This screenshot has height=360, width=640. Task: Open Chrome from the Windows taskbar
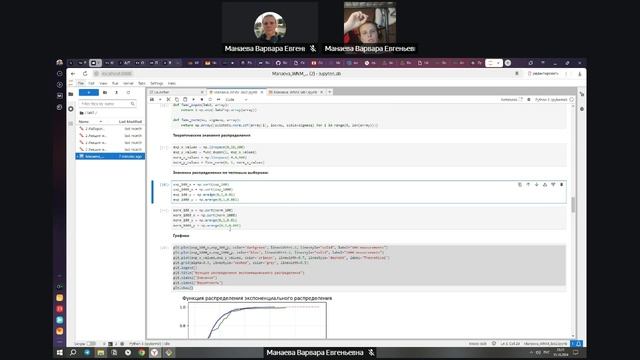click(141, 352)
